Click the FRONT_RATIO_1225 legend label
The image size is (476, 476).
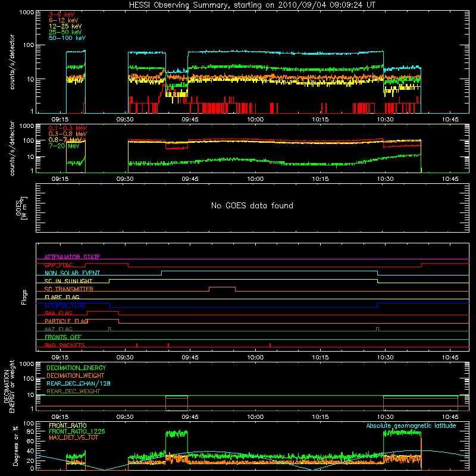77,431
